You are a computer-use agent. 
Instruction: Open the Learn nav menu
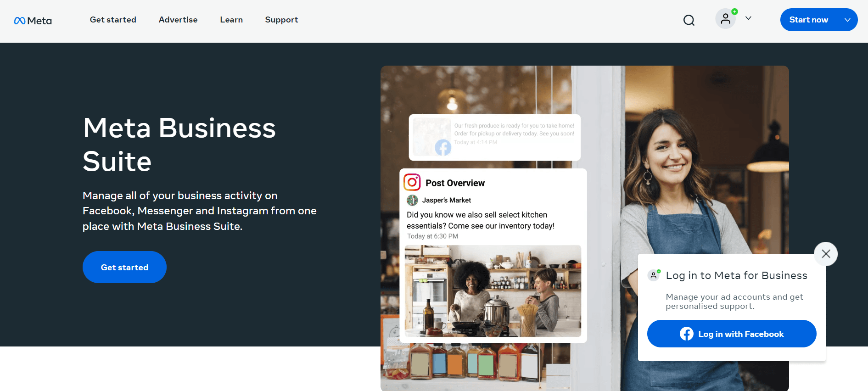(x=231, y=20)
